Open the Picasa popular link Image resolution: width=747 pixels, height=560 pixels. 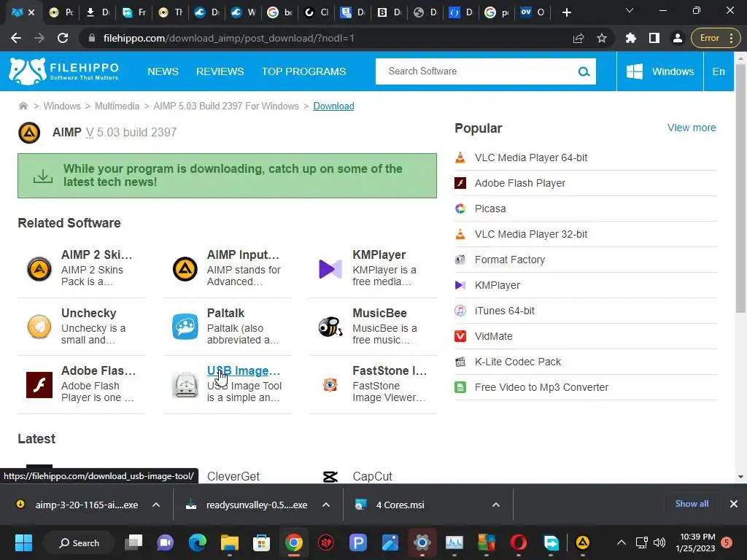pos(490,209)
